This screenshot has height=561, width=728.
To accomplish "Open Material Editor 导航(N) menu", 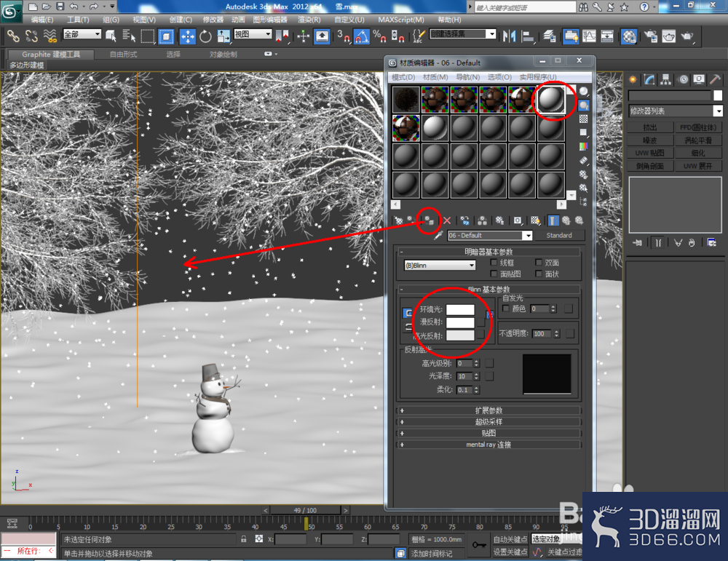I will coord(467,77).
